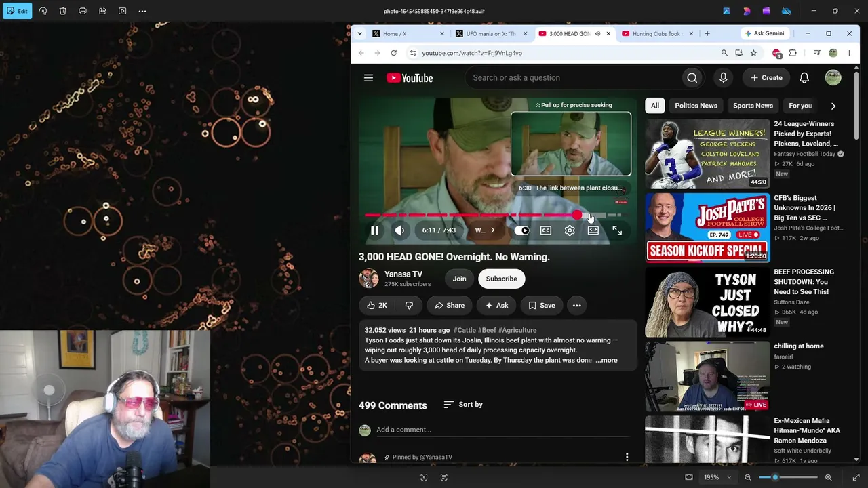Image resolution: width=868 pixels, height=488 pixels.
Task: Toggle the autoplay switch
Action: click(x=521, y=230)
